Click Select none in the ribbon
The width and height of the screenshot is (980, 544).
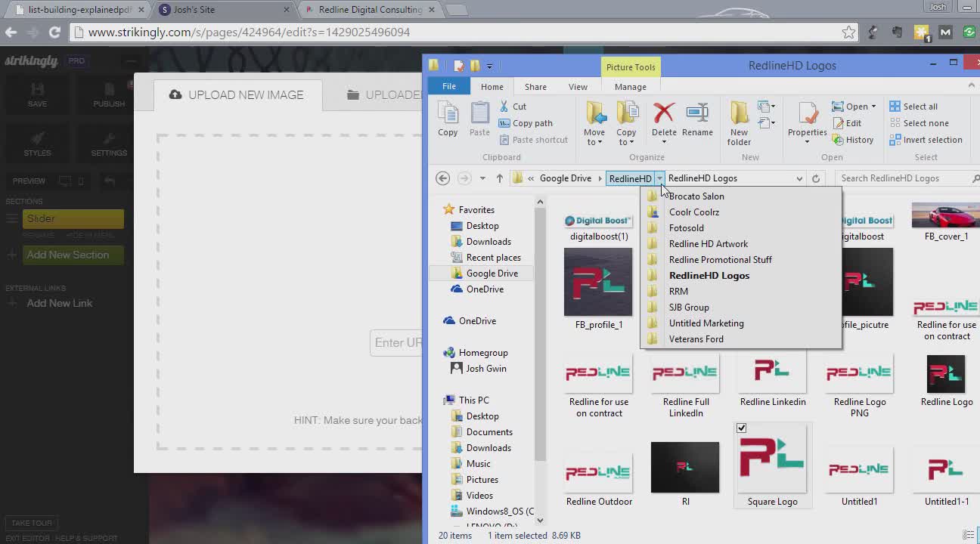click(x=919, y=123)
